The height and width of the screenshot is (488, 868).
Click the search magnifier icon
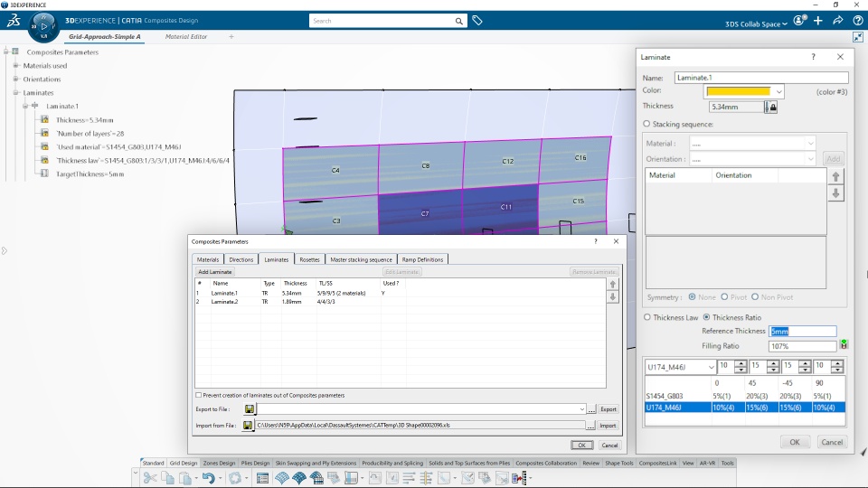tap(459, 21)
